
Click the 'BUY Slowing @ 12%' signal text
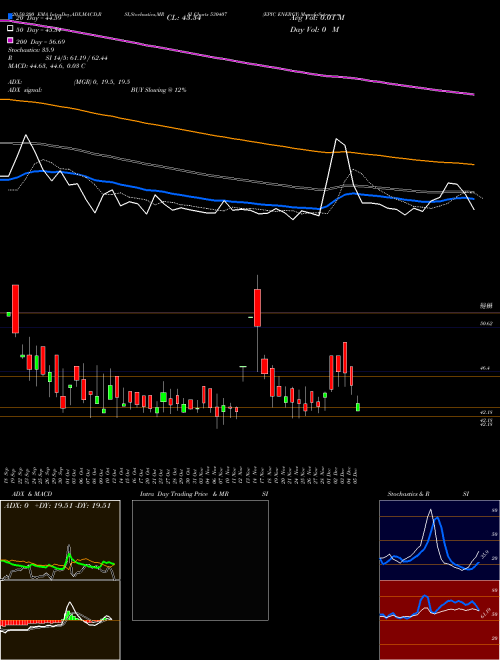[158, 90]
